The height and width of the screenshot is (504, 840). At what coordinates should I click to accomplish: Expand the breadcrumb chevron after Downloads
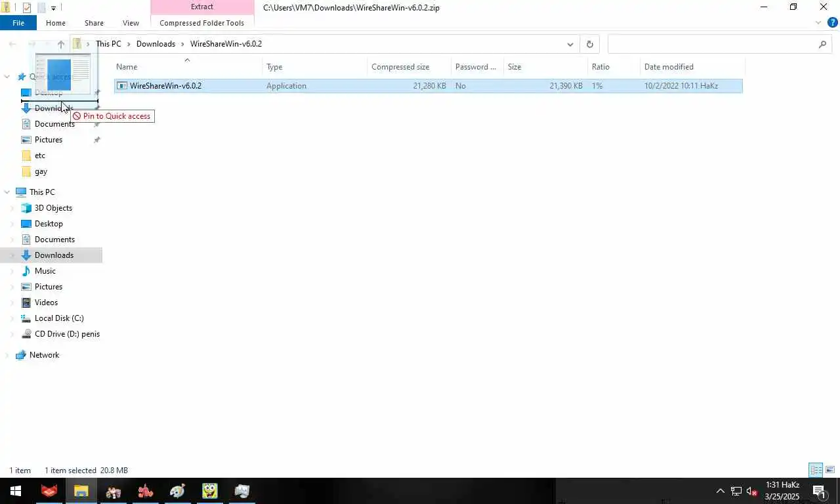tap(182, 44)
